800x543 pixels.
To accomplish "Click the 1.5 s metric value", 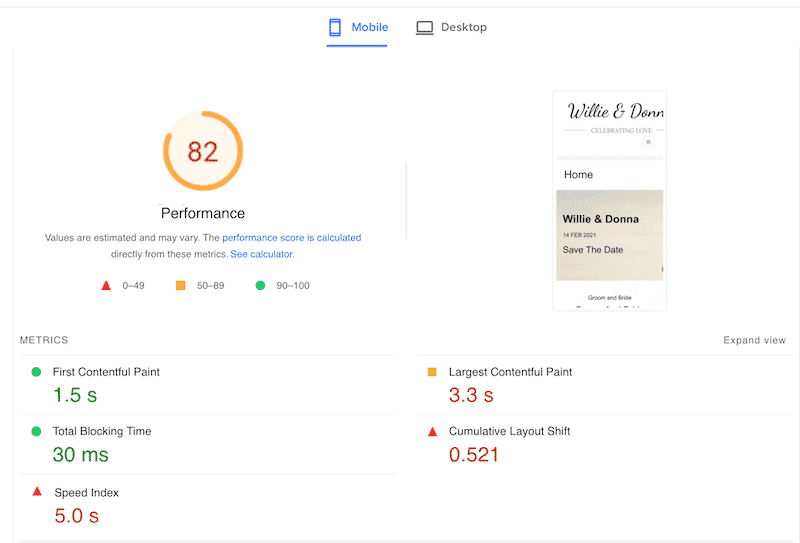I will click(75, 395).
